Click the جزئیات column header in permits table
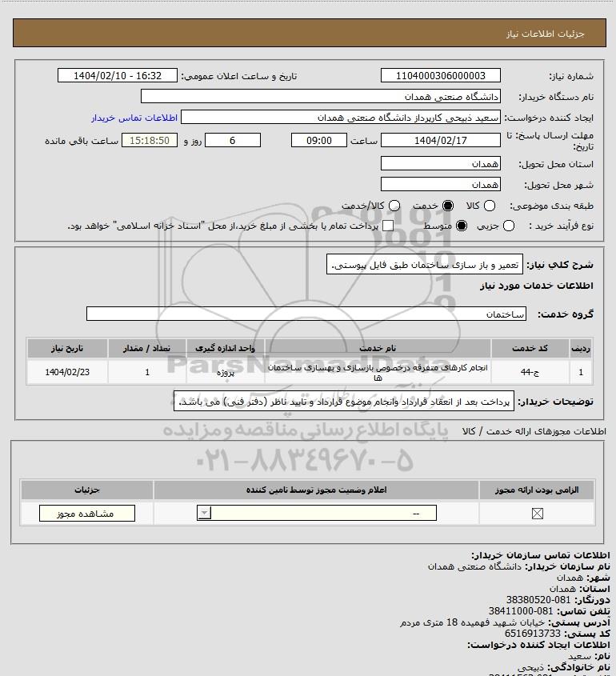The height and width of the screenshot is (676, 616). 87,490
